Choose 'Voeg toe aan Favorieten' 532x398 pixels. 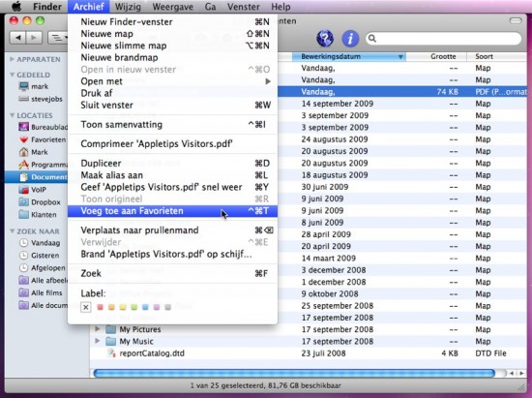point(172,211)
